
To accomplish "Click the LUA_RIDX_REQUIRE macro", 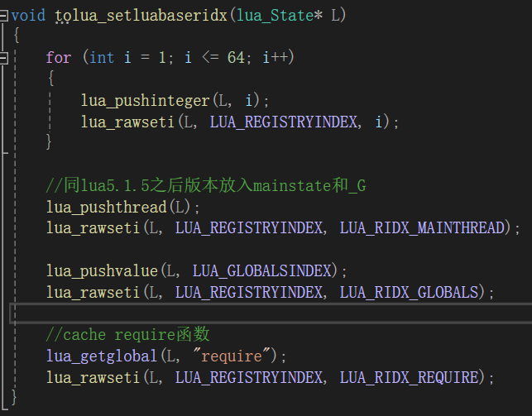I will (410, 377).
